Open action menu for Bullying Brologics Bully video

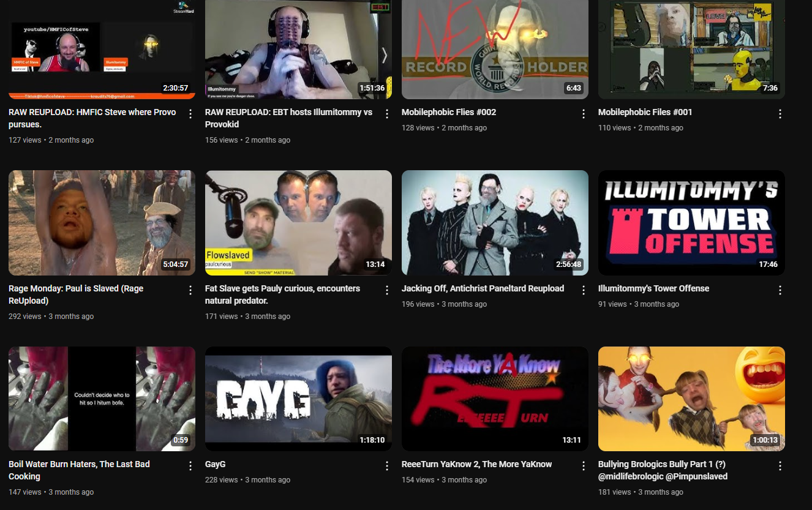pyautogui.click(x=780, y=466)
